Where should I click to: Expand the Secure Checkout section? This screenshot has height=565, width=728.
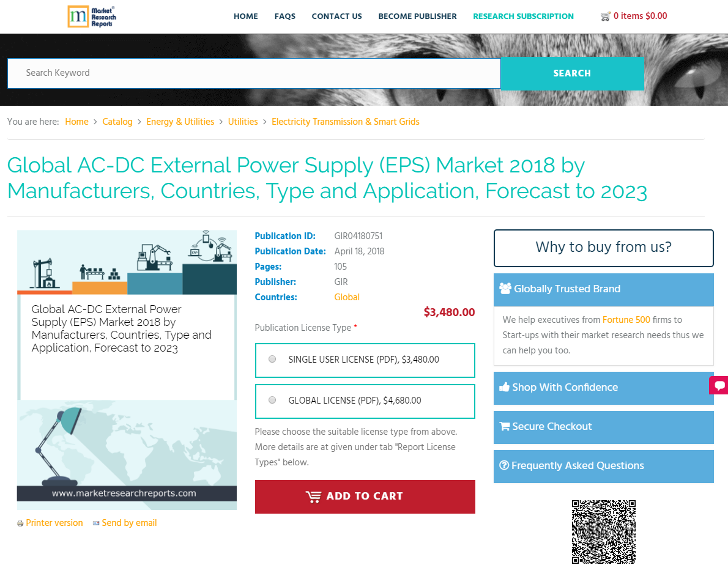[x=603, y=426]
